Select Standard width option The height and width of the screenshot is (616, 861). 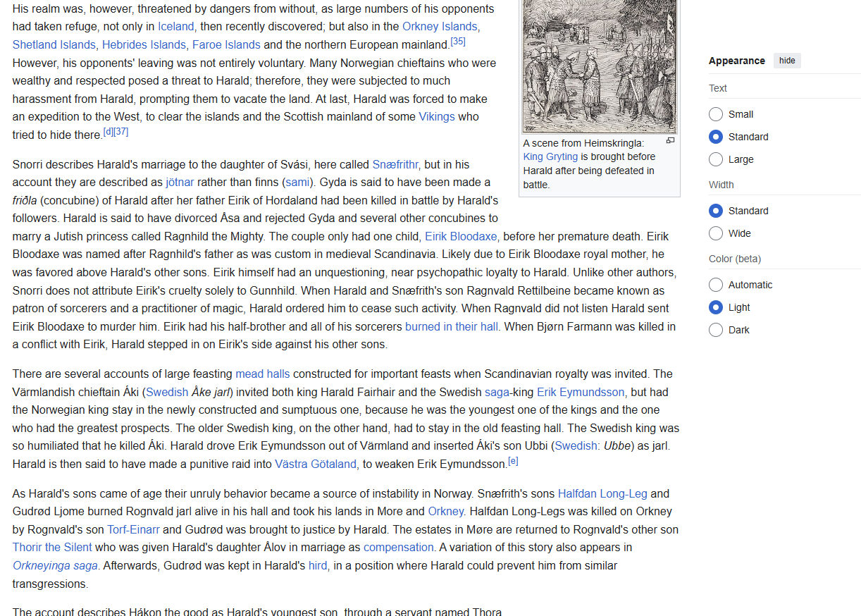[716, 211]
